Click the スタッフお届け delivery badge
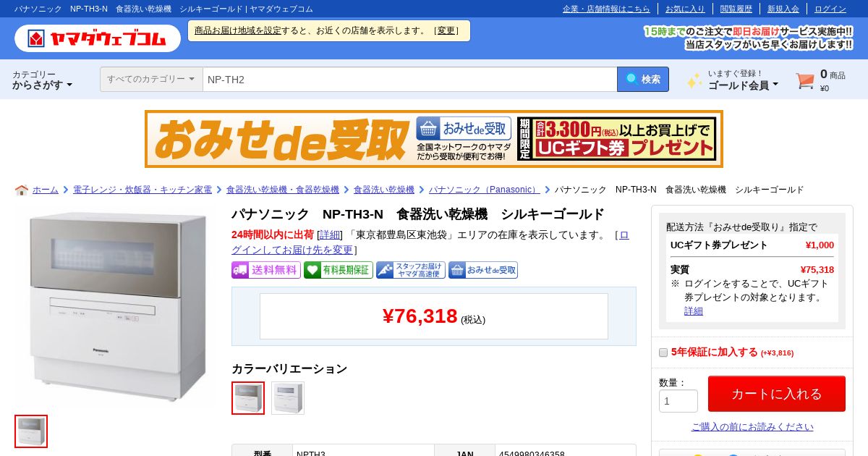 411,270
